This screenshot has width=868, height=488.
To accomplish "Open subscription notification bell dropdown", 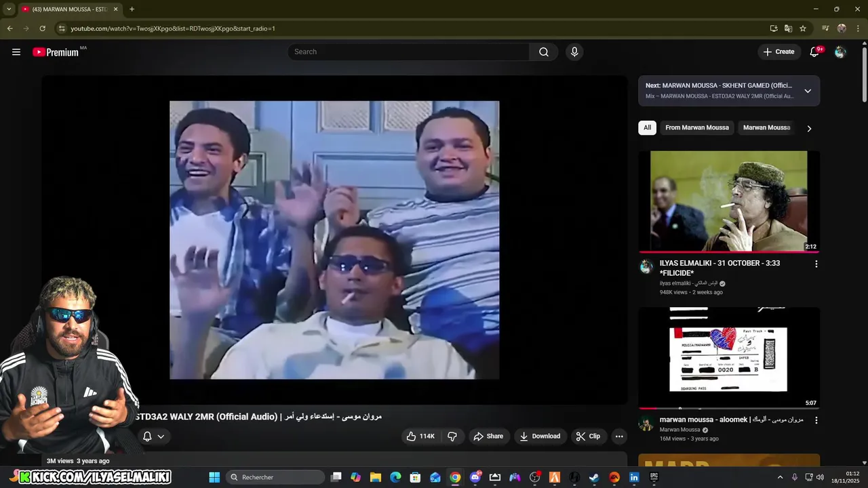I will click(x=153, y=436).
